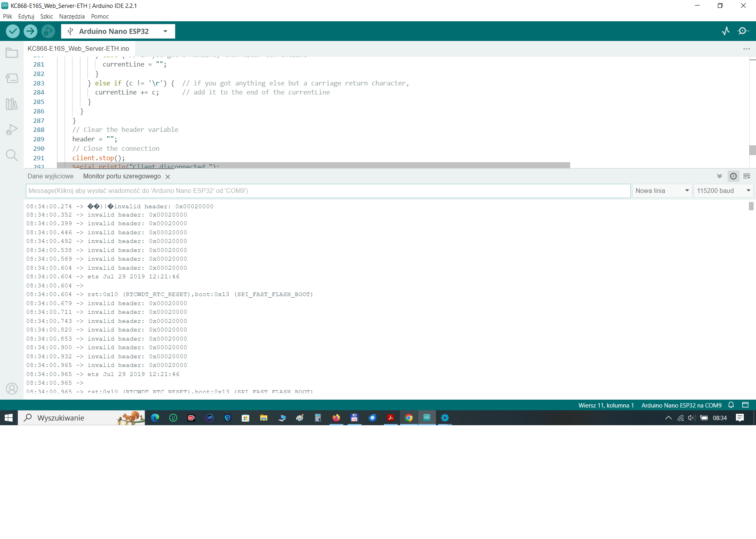Click the serial message input field
Viewport: 756px width, 539px height.
pos(328,191)
